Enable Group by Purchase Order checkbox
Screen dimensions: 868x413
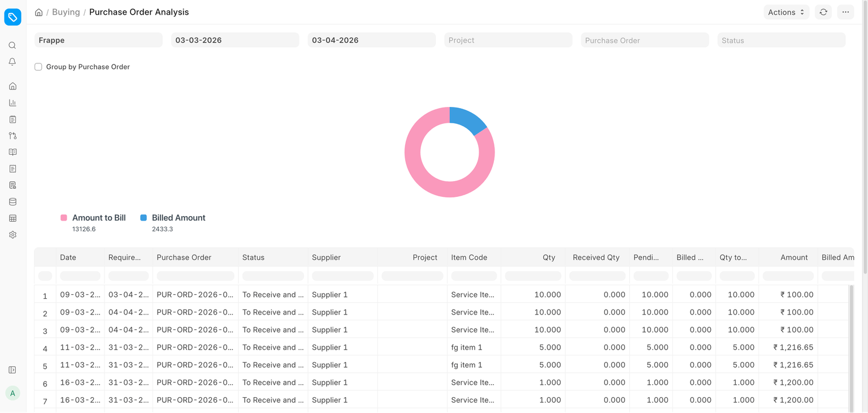tap(38, 67)
